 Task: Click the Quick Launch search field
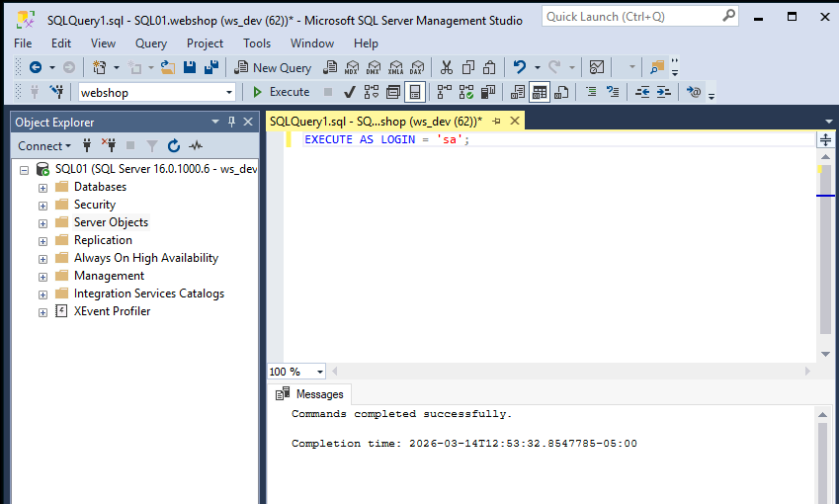coord(640,17)
